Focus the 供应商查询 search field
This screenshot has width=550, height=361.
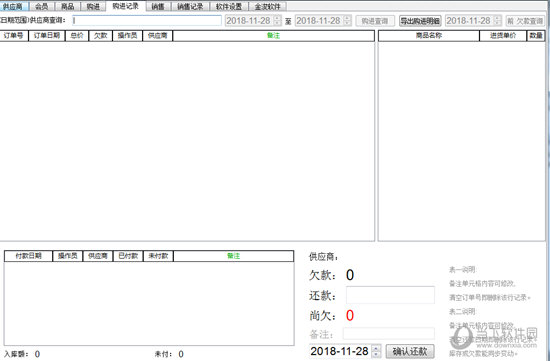[147, 20]
